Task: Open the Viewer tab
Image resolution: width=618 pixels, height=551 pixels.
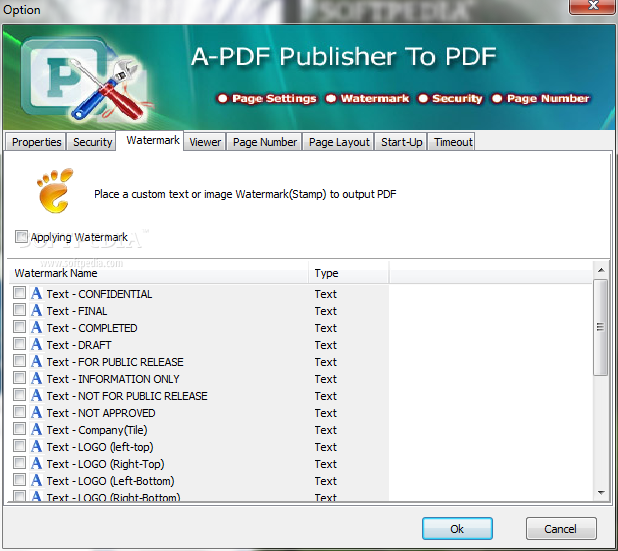Action: pos(205,142)
